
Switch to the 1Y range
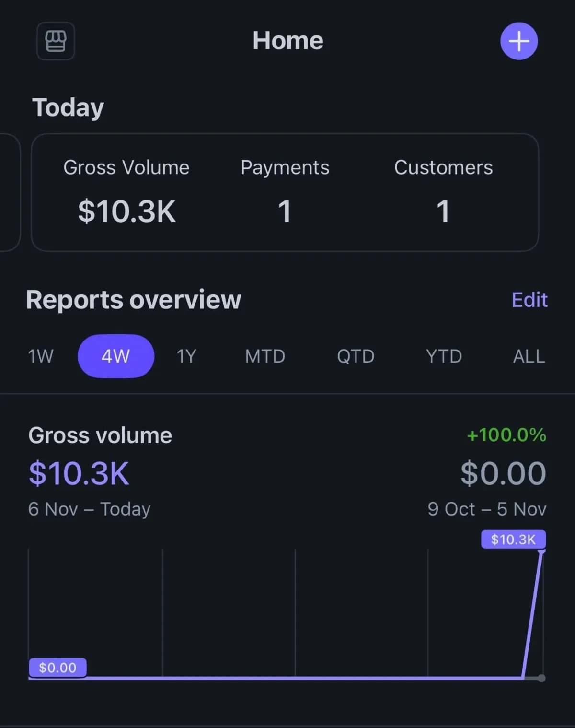click(x=186, y=356)
